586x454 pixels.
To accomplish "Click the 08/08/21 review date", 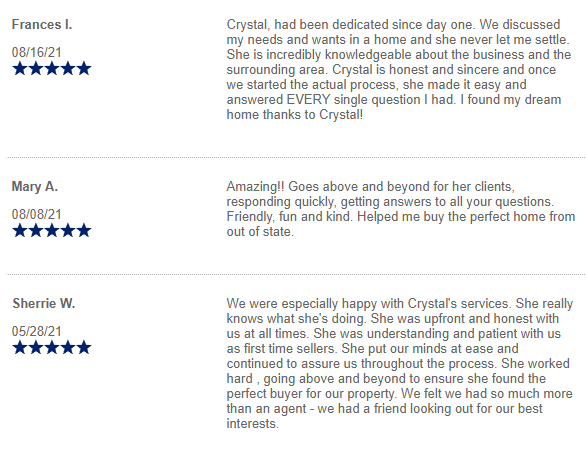I will pos(37,214).
